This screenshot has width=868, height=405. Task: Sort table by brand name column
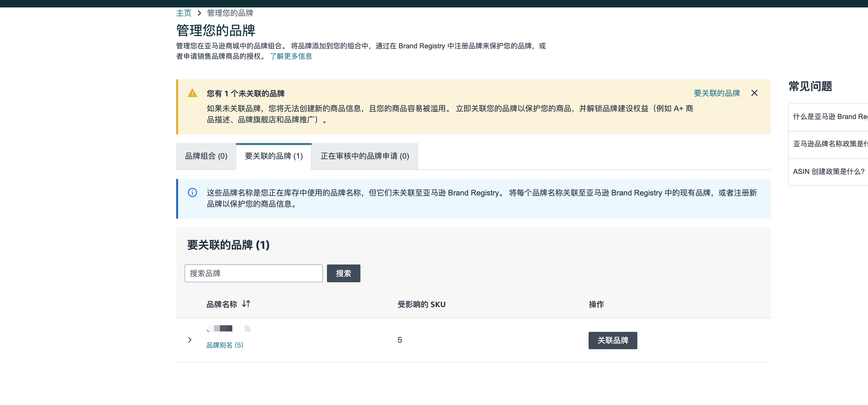246,304
